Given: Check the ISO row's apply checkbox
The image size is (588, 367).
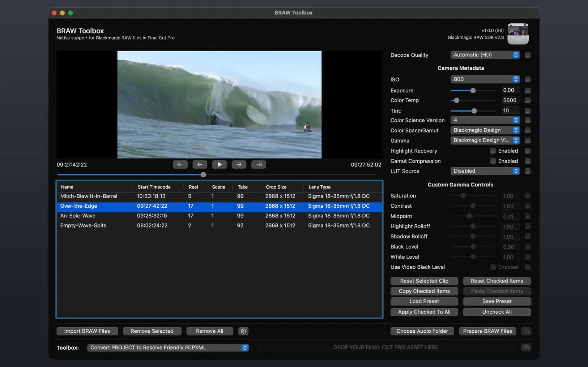Looking at the screenshot, I should click(528, 79).
